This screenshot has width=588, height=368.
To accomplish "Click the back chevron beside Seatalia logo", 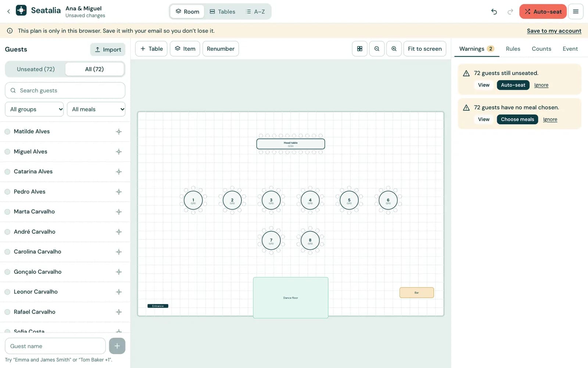I will click(8, 11).
